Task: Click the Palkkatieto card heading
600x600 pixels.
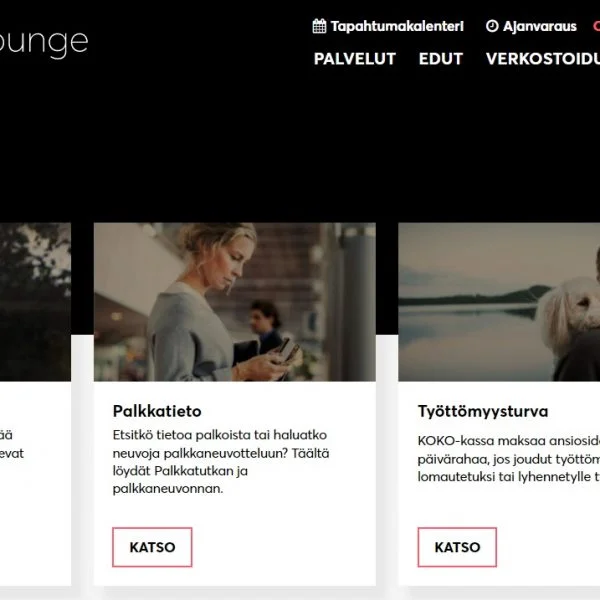Action: pos(157,411)
